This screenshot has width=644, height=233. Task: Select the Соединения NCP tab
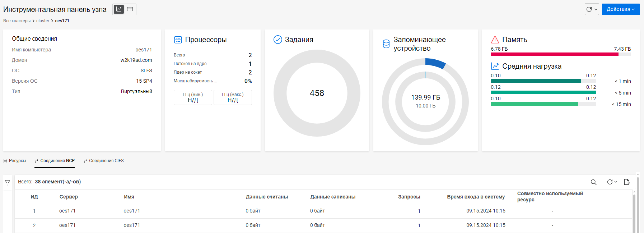(55, 161)
